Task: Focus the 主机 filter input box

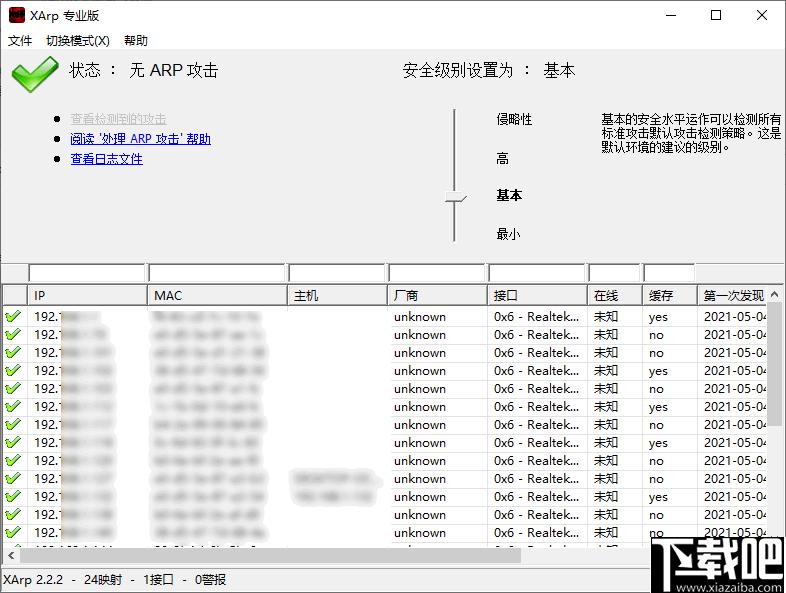Action: pos(337,273)
